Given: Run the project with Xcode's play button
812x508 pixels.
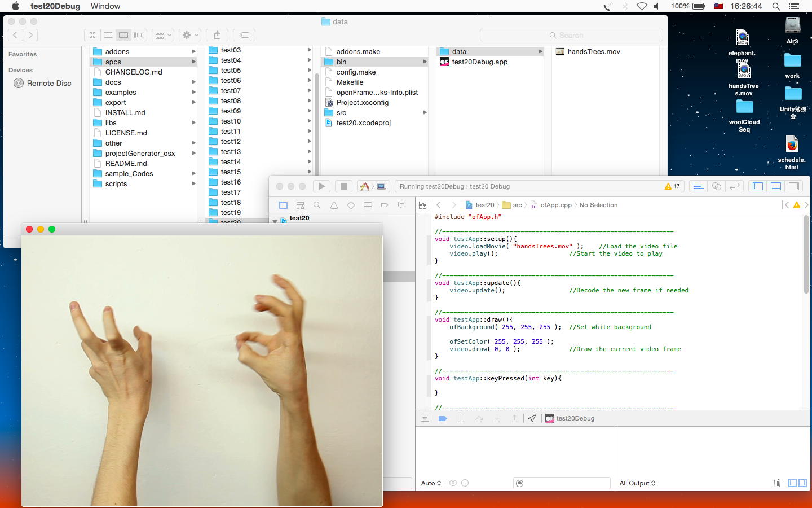Looking at the screenshot, I should tap(321, 186).
